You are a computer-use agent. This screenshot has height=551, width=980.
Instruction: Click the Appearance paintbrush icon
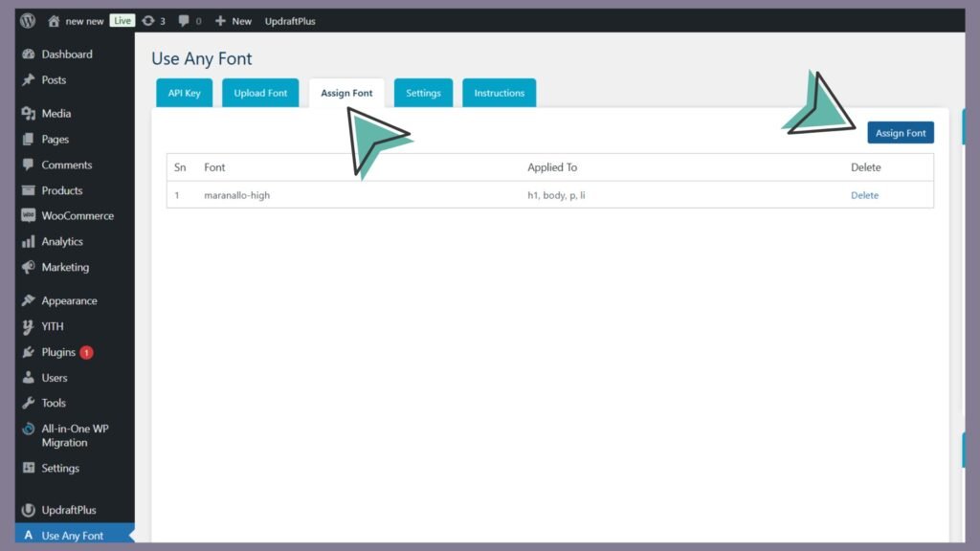tap(28, 300)
